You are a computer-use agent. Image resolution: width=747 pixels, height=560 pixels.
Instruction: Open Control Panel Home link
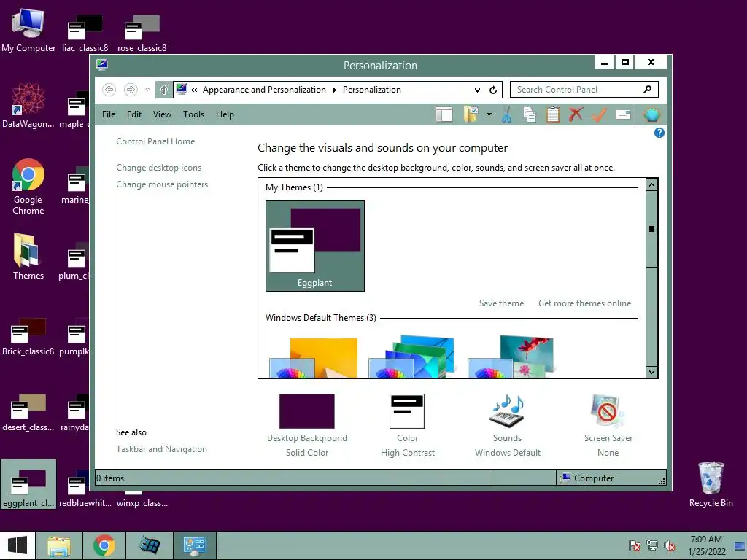[155, 141]
